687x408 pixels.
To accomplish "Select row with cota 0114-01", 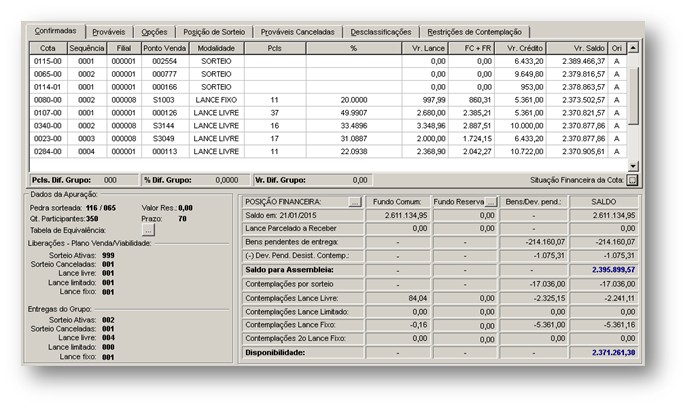I will [x=328, y=87].
